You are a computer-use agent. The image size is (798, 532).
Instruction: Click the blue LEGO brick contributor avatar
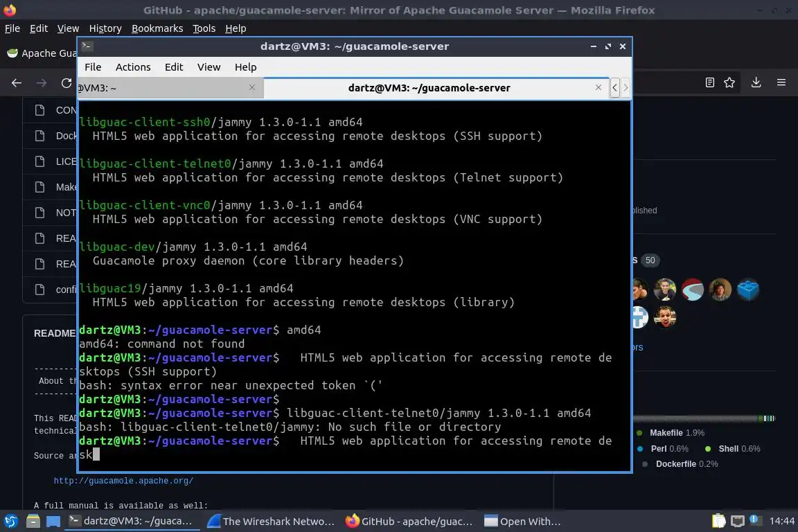(x=747, y=290)
